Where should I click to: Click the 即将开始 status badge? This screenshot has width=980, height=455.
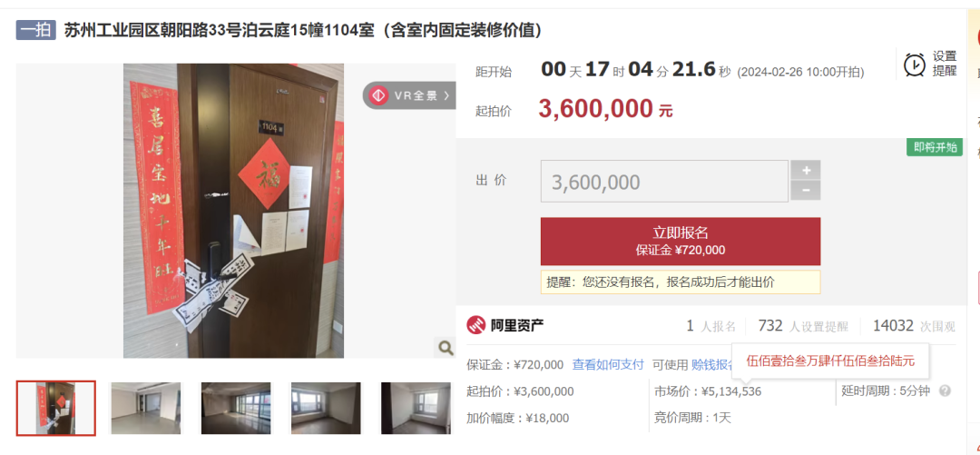[x=935, y=147]
